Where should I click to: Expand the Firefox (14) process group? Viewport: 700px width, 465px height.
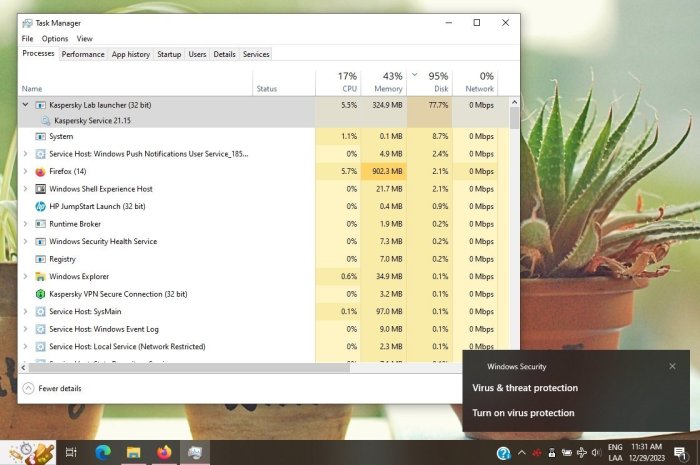(25, 171)
